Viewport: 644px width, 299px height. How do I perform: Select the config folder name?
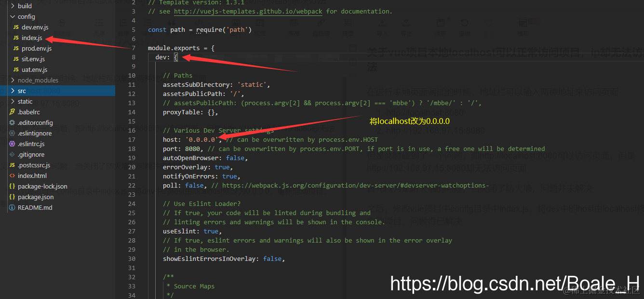point(27,17)
